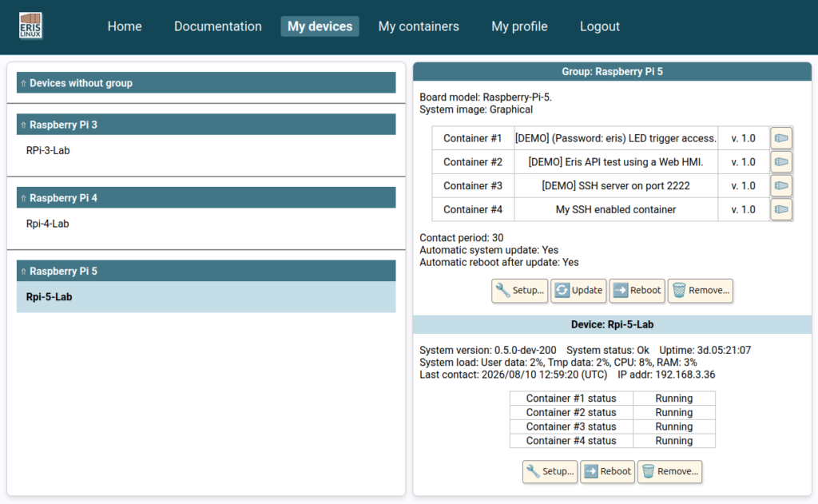This screenshot has height=504, width=818.
Task: Reboot the Rpi-5-Lab device
Action: 607,472
